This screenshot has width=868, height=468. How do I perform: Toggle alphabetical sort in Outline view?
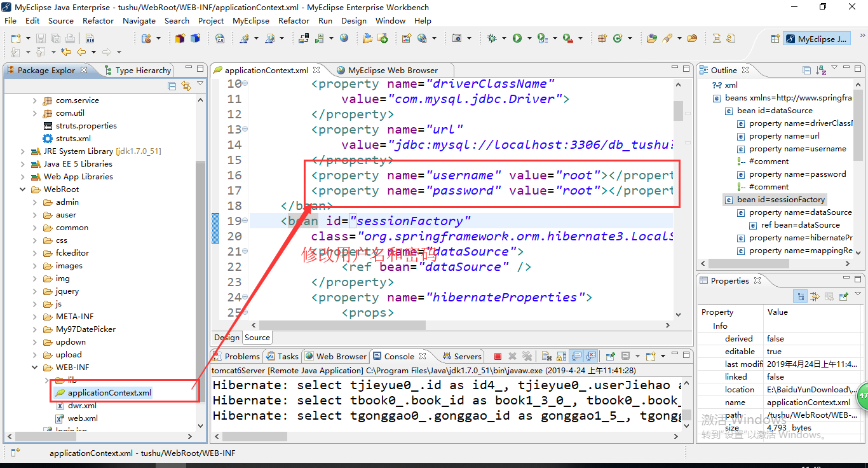821,70
